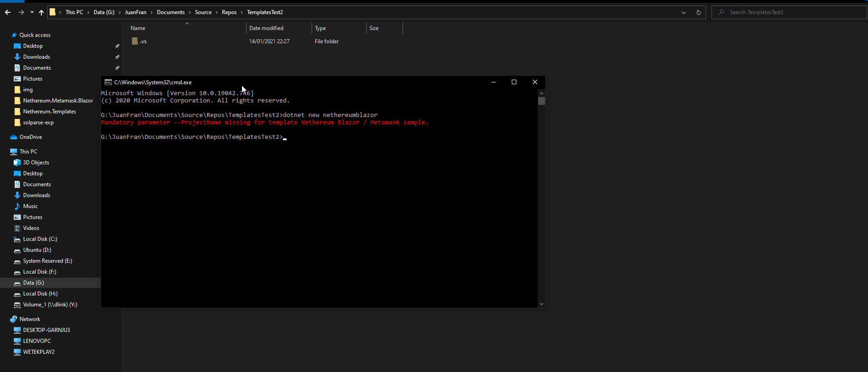This screenshot has height=372, width=868.
Task: Click the cmd window scrollbar down arrow
Action: click(541, 304)
